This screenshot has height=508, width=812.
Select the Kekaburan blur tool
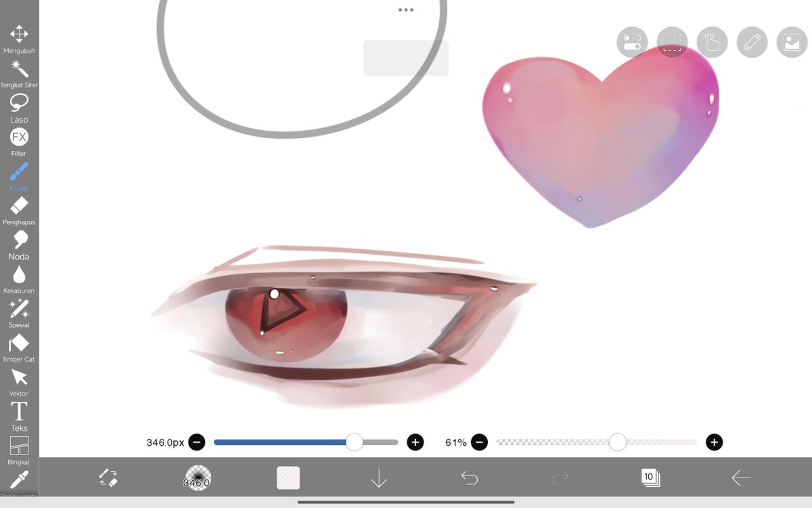[19, 280]
